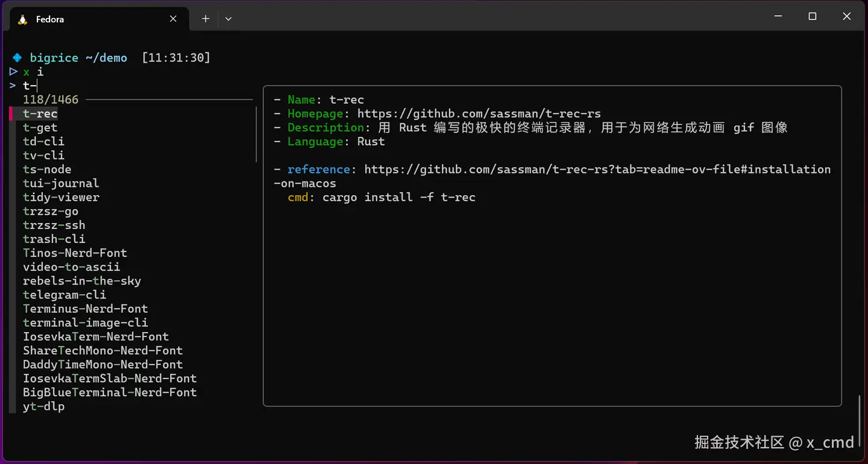868x464 pixels.
Task: Select telegram-cli in the list
Action: tap(64, 295)
